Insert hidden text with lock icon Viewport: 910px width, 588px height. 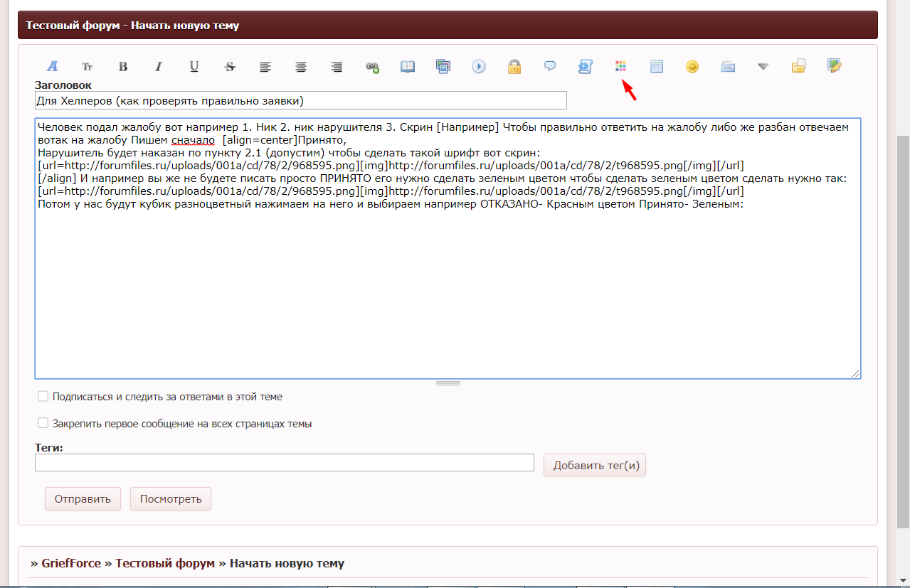click(x=514, y=67)
